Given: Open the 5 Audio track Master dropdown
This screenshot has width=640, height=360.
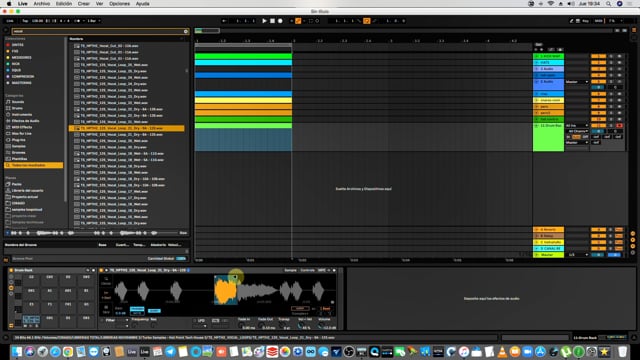Looking at the screenshot, I should [577, 82].
